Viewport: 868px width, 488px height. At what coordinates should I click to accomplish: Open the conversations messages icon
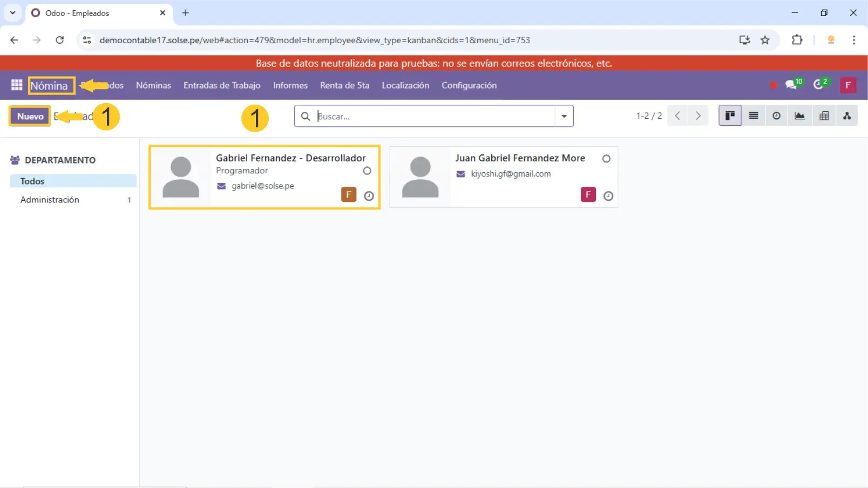791,85
